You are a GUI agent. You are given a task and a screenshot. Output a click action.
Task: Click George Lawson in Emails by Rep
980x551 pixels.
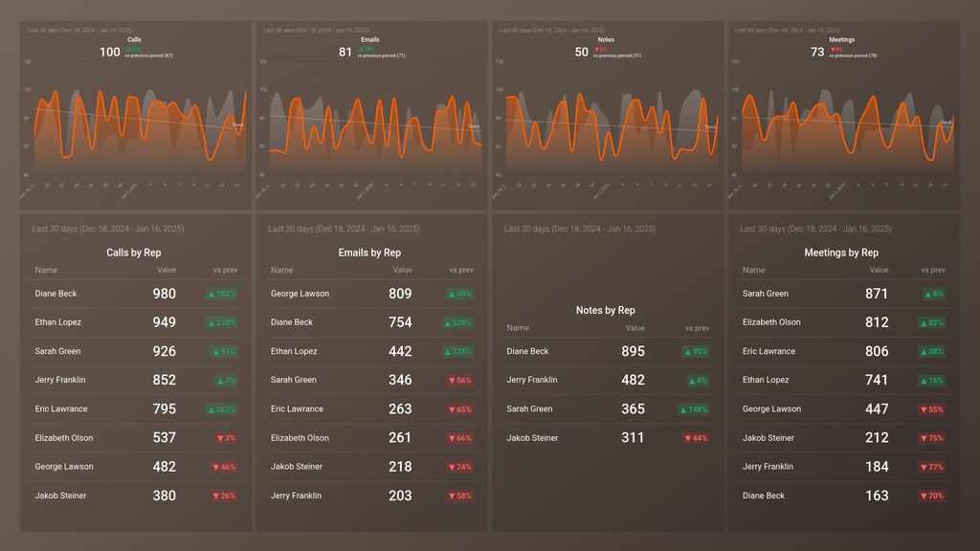[x=300, y=294]
